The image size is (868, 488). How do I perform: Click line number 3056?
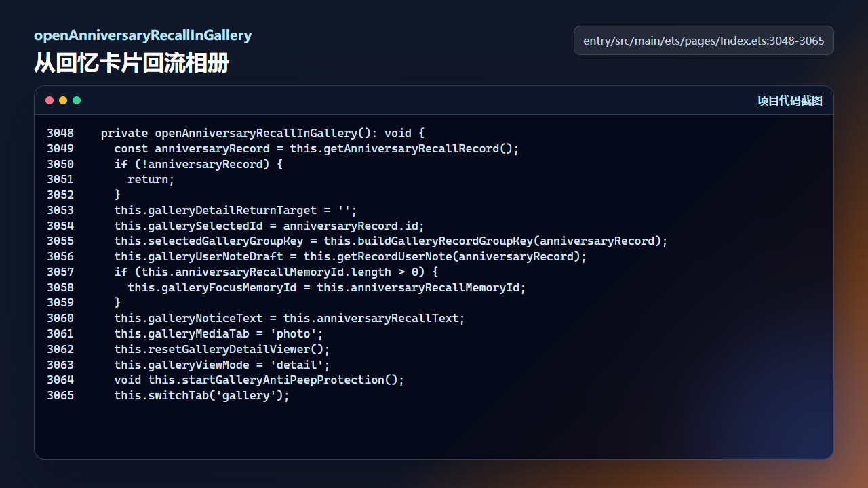pyautogui.click(x=60, y=257)
